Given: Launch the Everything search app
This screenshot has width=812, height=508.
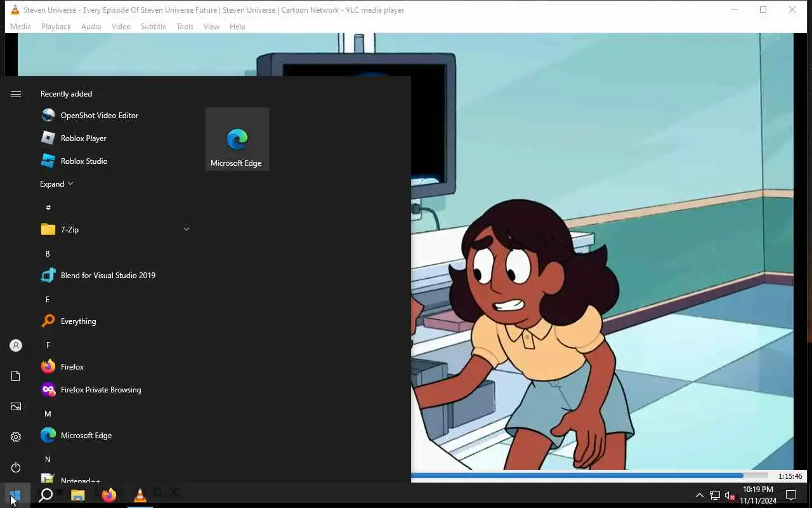Looking at the screenshot, I should coord(114,321).
